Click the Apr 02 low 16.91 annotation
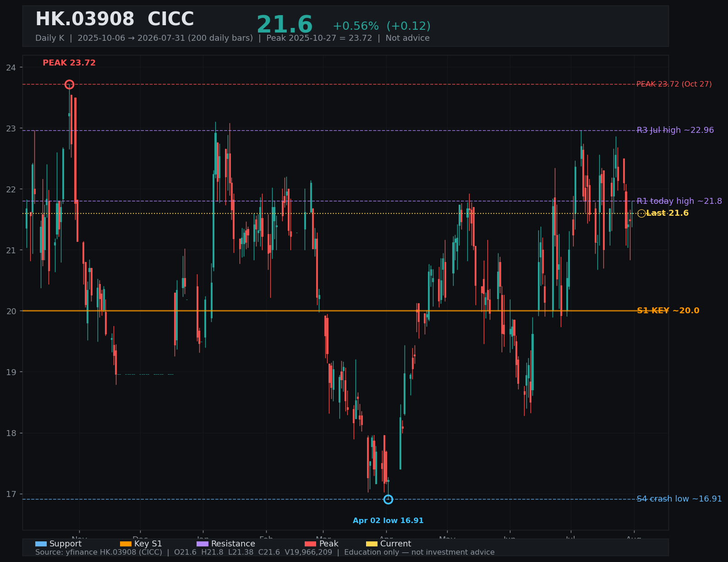Viewport: 728px width, 562px height. pos(388,521)
